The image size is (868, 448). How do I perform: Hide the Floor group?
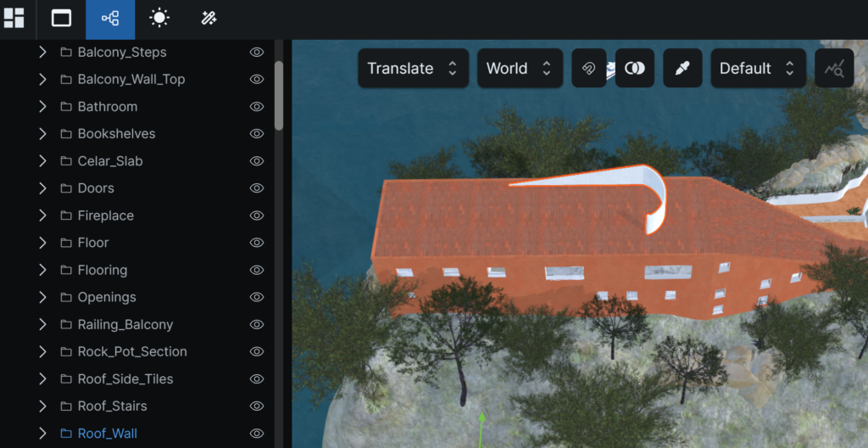(256, 243)
